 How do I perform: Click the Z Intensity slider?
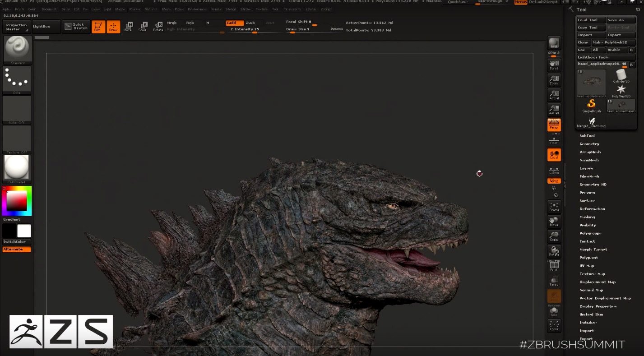point(254,30)
